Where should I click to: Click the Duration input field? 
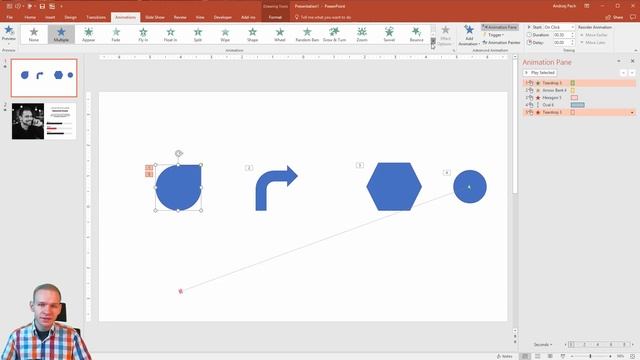pos(564,35)
